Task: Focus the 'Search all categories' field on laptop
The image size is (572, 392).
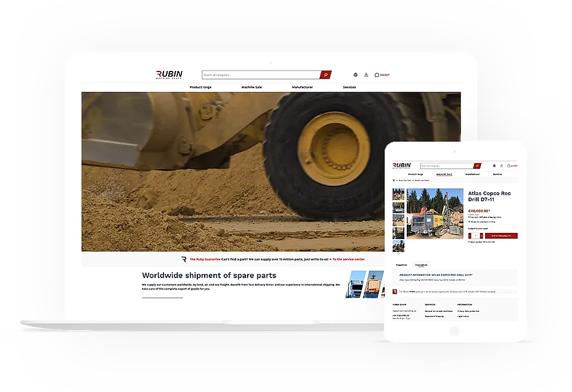Action: (x=261, y=75)
